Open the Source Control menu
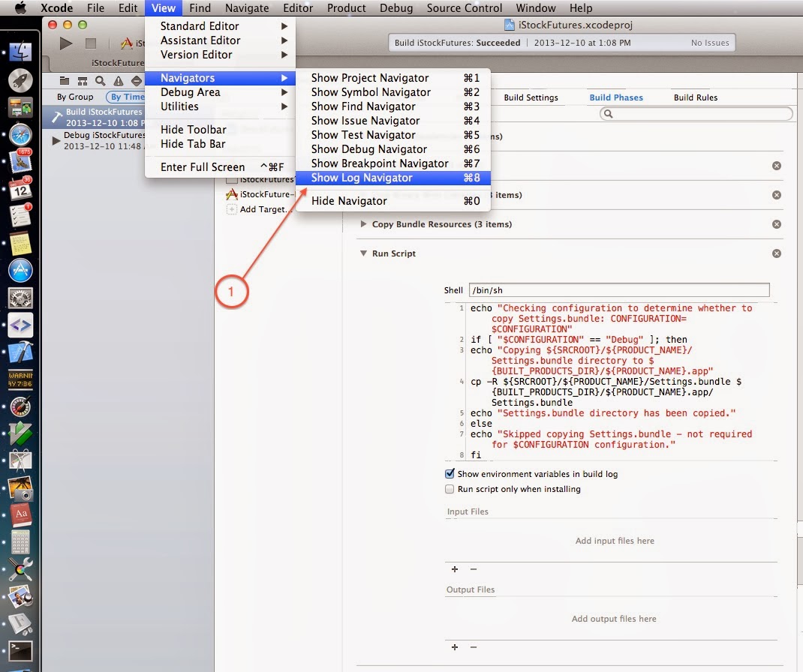Screen dimensions: 803x672 (x=465, y=8)
